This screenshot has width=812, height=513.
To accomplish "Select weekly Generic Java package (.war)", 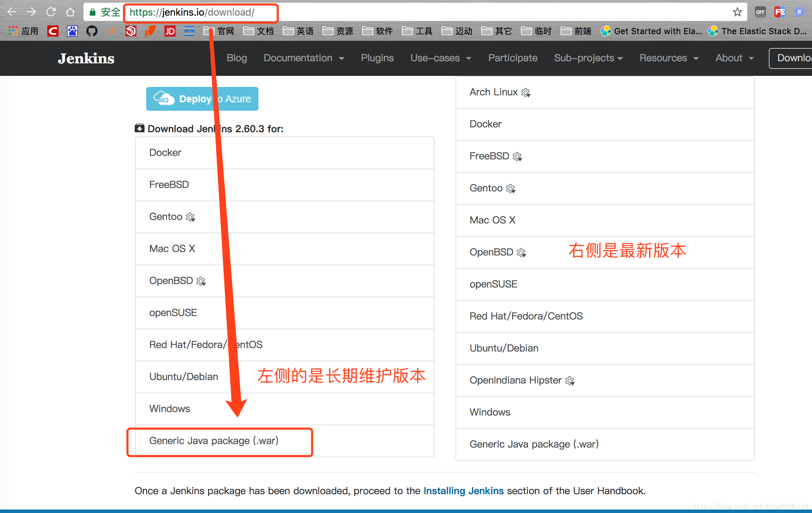I will click(x=605, y=444).
